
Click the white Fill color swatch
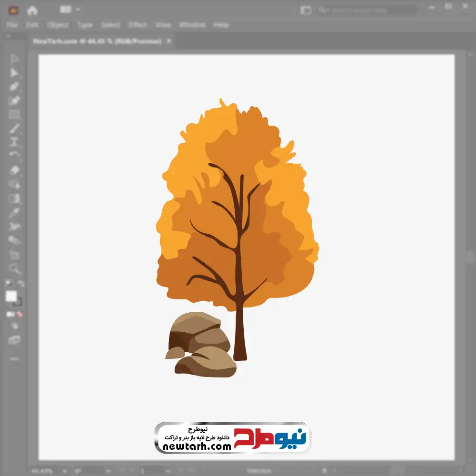click(11, 296)
